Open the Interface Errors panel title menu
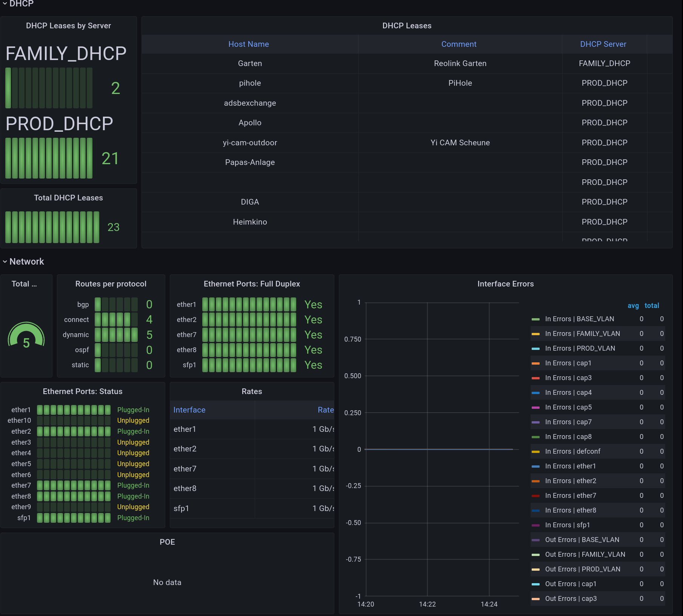Viewport: 683px width, 616px height. pyautogui.click(x=505, y=284)
